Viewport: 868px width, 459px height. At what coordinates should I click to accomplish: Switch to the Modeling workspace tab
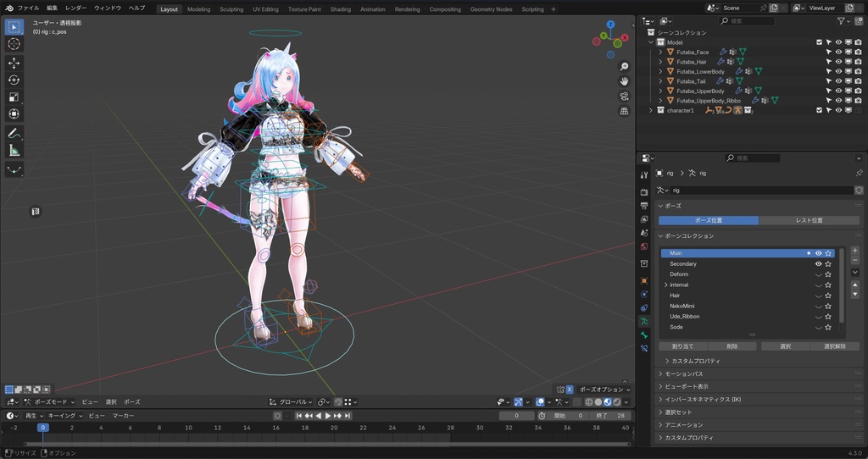coord(198,9)
